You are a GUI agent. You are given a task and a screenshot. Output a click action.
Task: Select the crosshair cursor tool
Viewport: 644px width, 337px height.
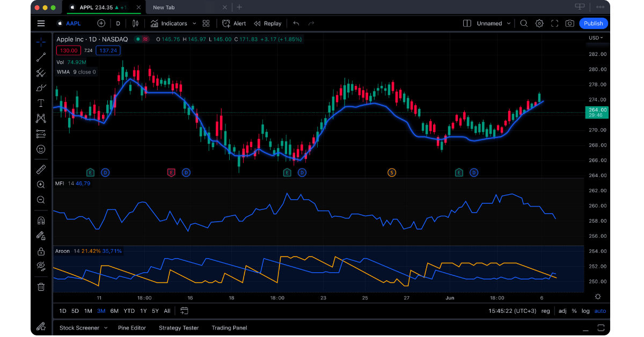(41, 42)
